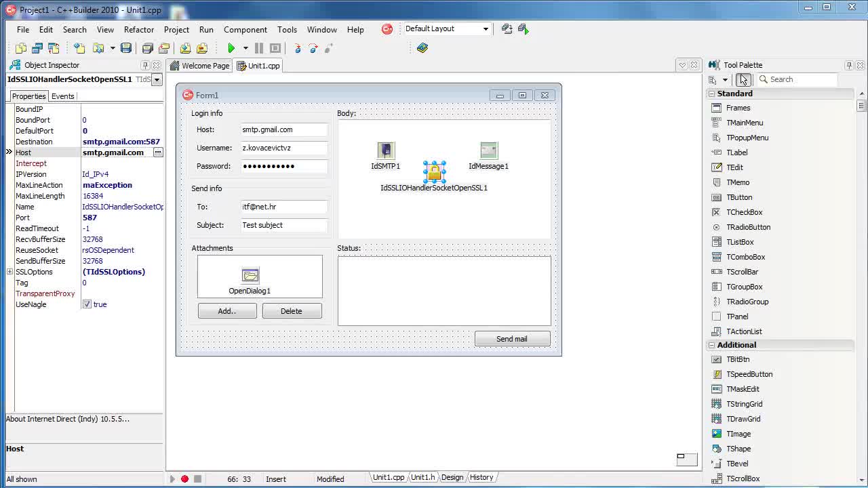Click the Pause toolbar icon

pyautogui.click(x=258, y=48)
